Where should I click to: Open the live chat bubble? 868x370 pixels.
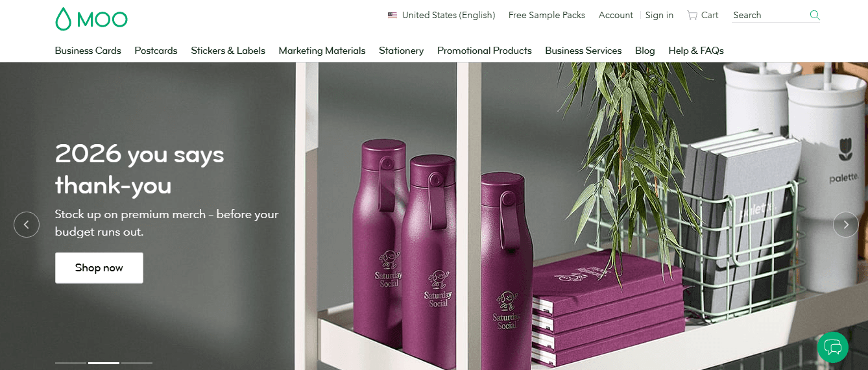pyautogui.click(x=833, y=347)
